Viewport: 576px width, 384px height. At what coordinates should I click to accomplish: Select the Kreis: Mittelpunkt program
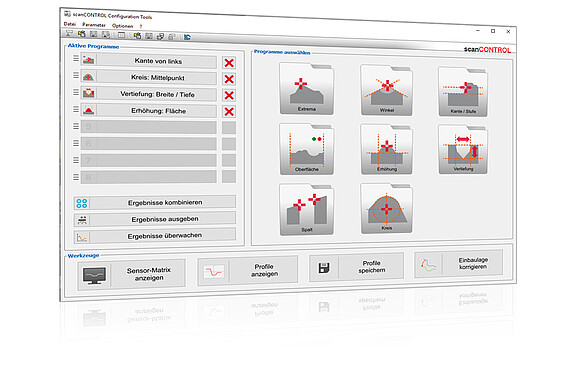pyautogui.click(x=149, y=78)
